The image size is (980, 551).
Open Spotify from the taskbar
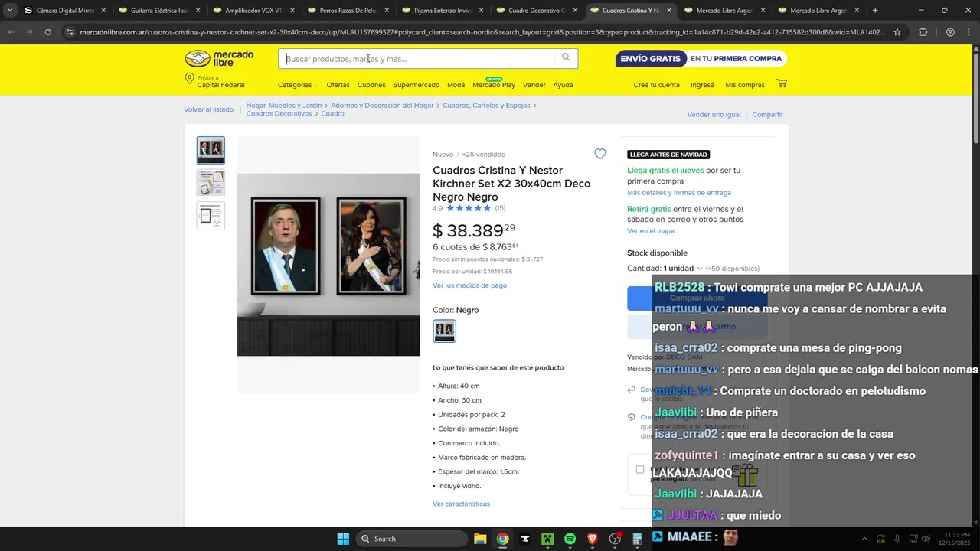(x=570, y=539)
